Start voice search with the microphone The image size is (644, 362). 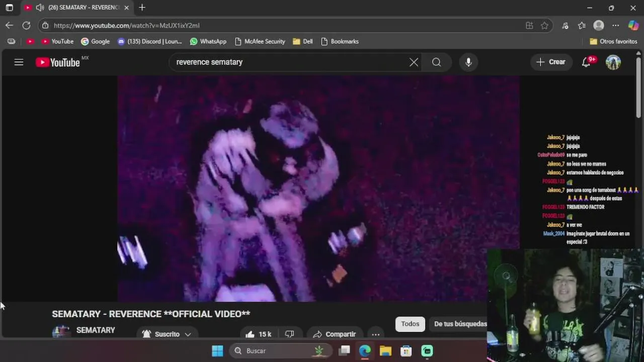point(468,62)
